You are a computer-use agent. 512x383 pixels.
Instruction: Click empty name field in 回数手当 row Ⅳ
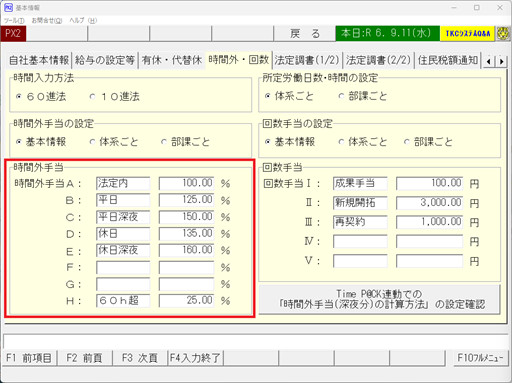[x=360, y=241]
